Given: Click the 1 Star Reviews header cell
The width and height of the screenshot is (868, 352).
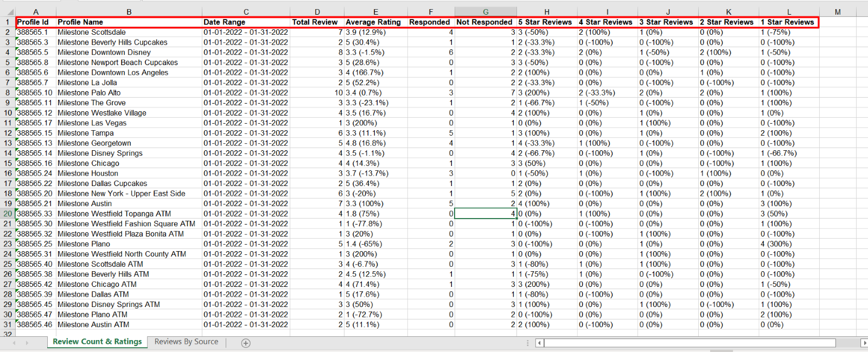Looking at the screenshot, I should pos(789,22).
